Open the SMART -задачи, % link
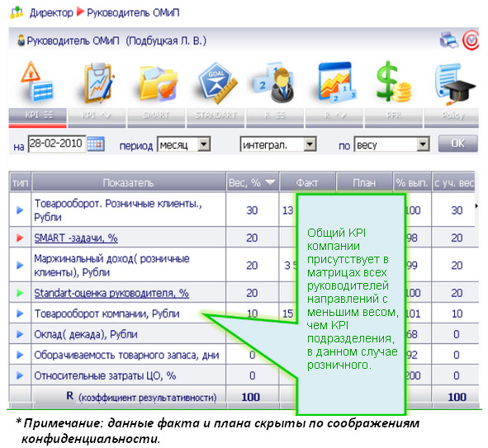 (x=76, y=238)
